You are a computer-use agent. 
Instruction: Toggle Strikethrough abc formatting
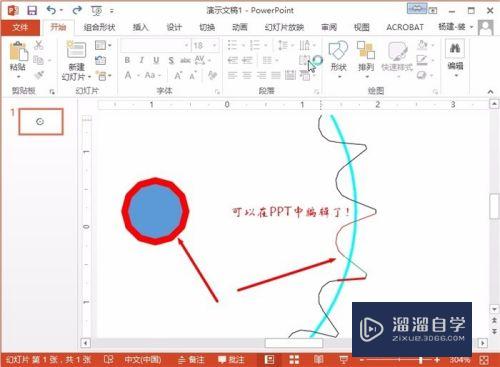coord(185,60)
